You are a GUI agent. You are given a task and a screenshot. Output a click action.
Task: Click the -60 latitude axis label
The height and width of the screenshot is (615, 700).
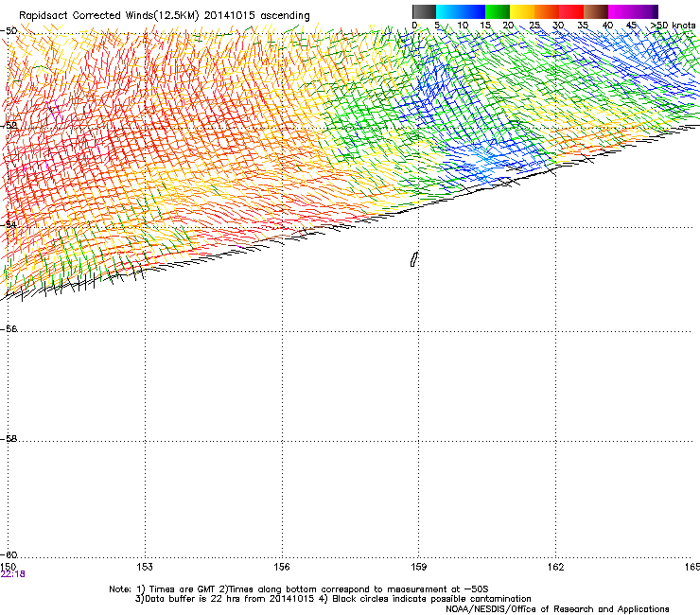pos(9,555)
